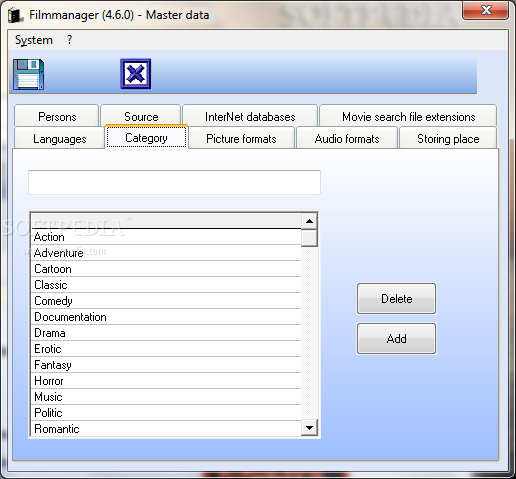The height and width of the screenshot is (479, 516).
Task: Select the Action category row
Action: [x=166, y=237]
